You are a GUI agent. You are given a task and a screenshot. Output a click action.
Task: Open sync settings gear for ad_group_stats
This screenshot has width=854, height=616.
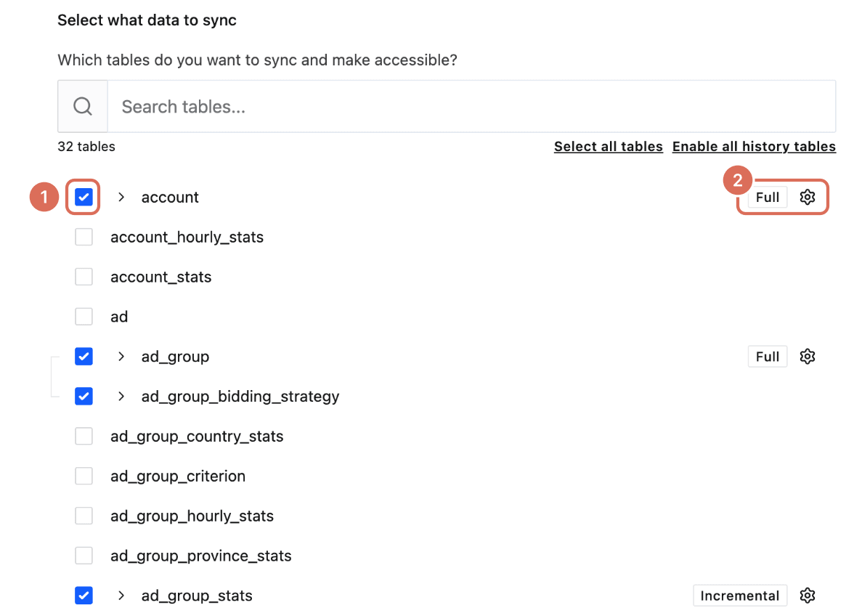coord(808,596)
